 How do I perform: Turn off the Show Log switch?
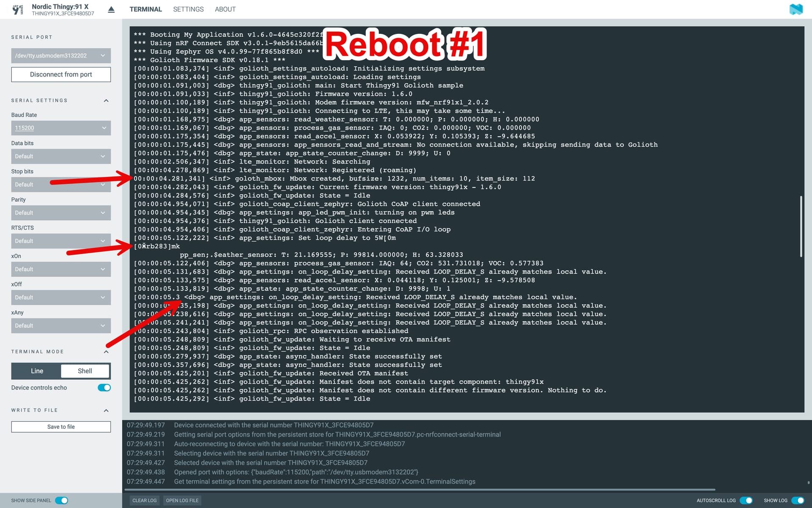pos(798,500)
